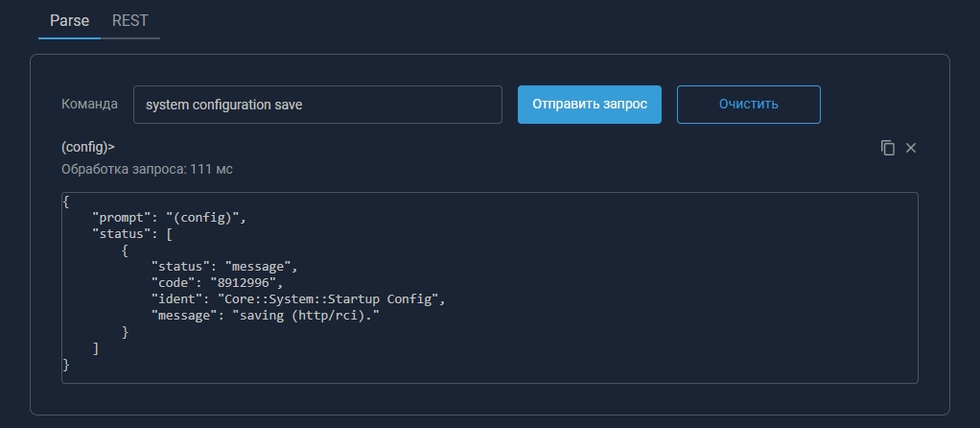Click the closing square bracket in the JSON
Image resolution: width=980 pixels, height=428 pixels.
95,348
